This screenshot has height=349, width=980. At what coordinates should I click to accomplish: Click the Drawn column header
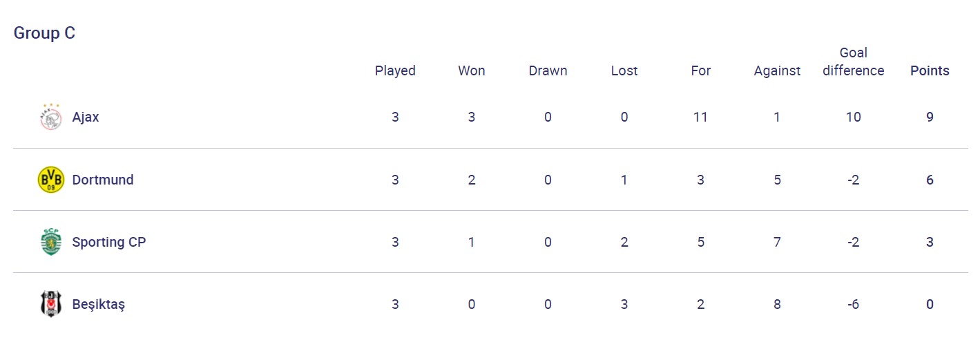click(x=548, y=70)
